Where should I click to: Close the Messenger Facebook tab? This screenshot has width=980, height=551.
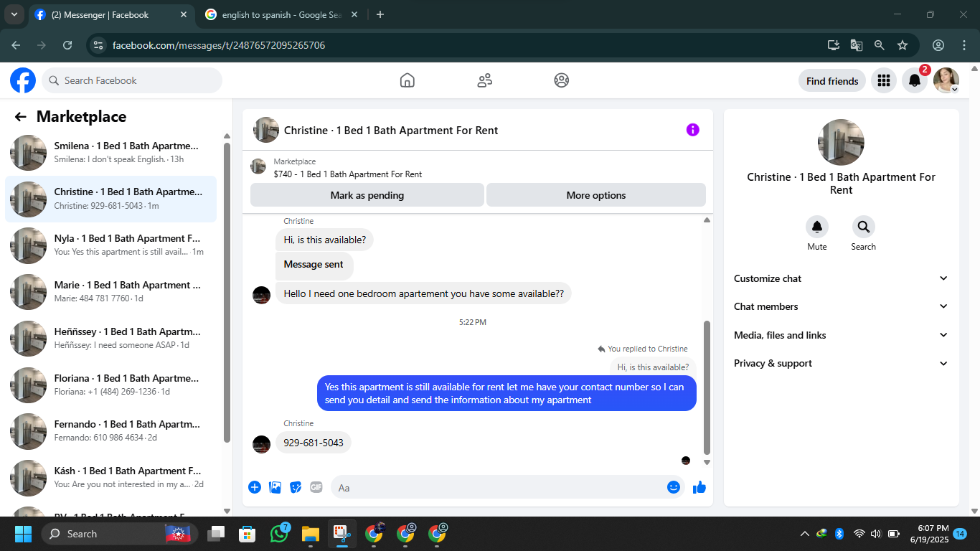184,14
